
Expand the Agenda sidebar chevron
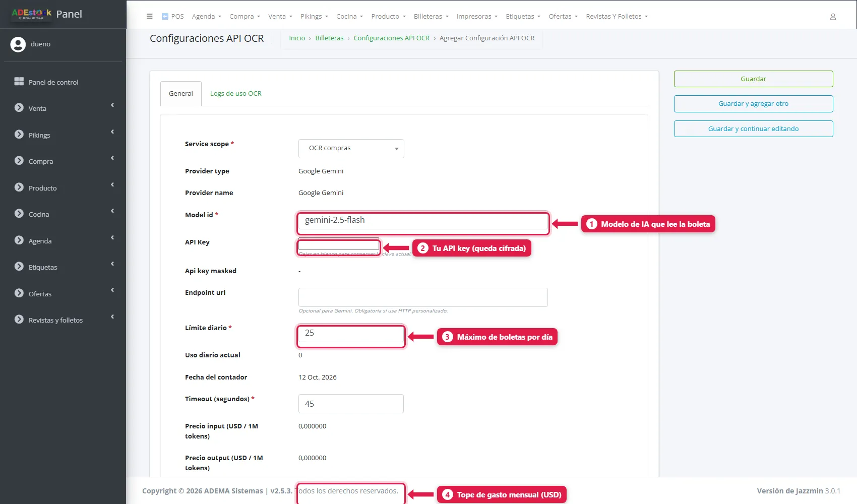pyautogui.click(x=112, y=238)
